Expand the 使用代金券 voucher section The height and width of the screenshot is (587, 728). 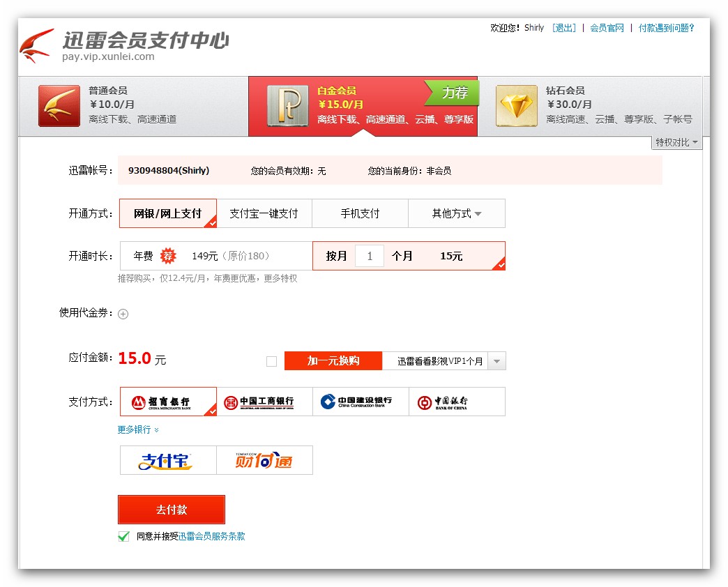click(x=123, y=314)
